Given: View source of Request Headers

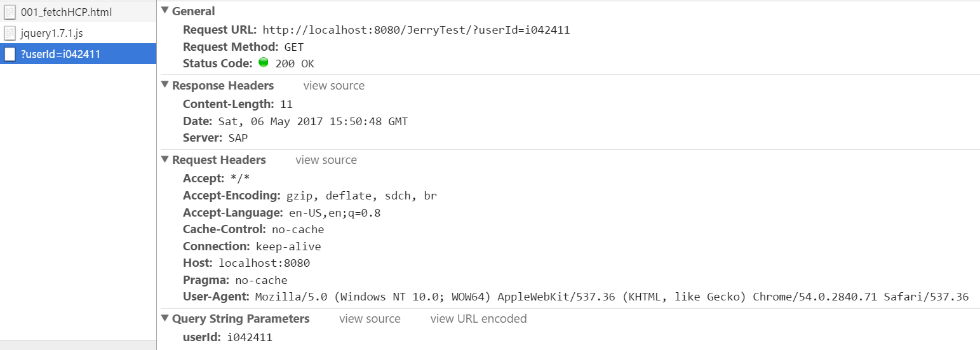Looking at the screenshot, I should click(326, 160).
